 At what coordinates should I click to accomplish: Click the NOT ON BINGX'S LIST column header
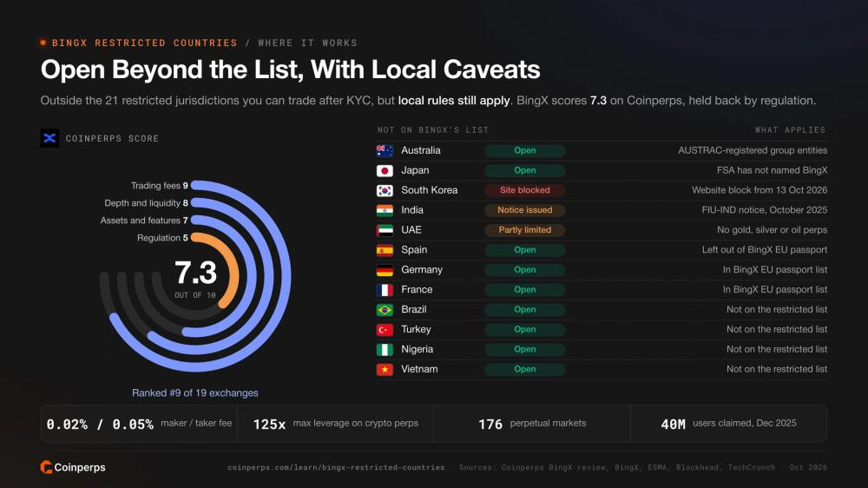click(433, 129)
